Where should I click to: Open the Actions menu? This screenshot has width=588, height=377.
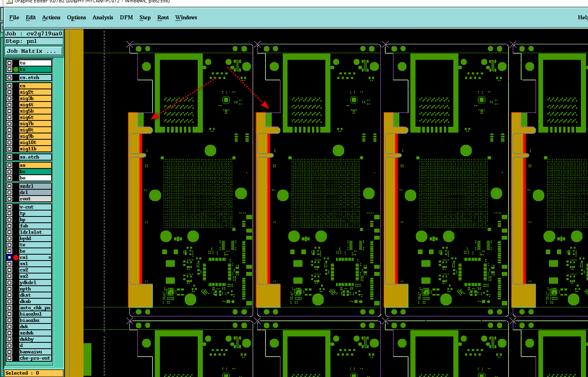point(51,17)
